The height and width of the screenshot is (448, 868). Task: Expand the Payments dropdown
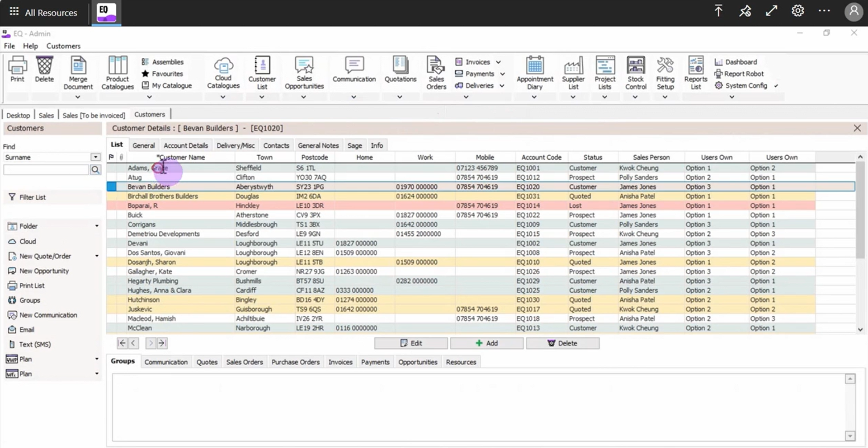(502, 74)
